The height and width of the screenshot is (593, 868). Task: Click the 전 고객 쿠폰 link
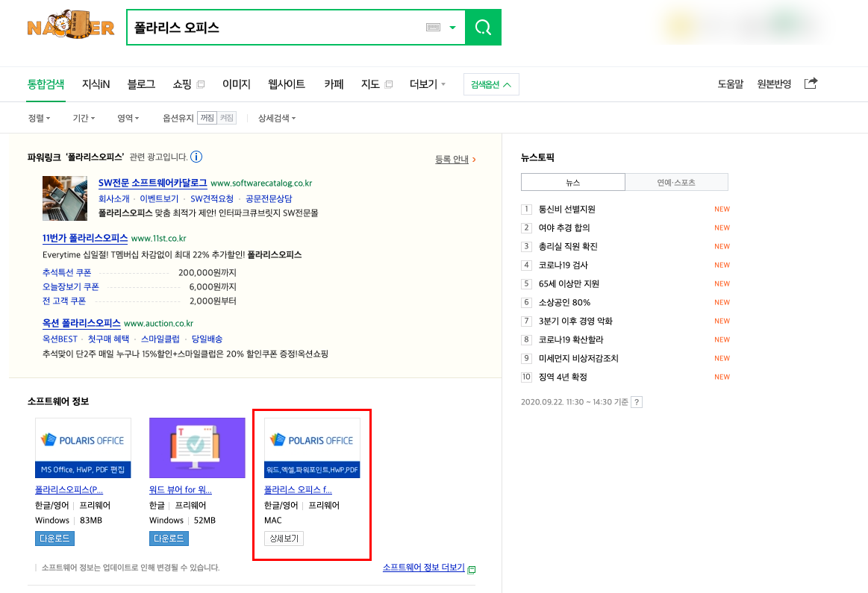(x=64, y=301)
